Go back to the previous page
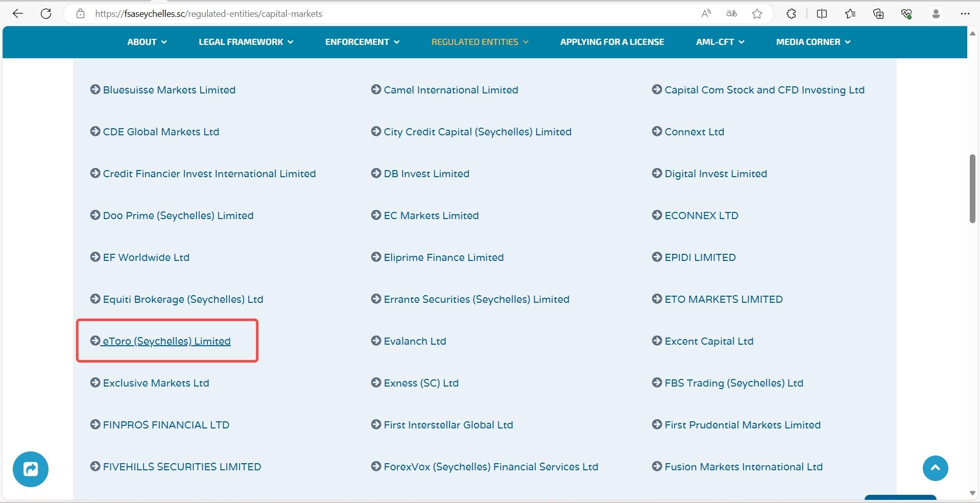This screenshot has width=980, height=503. coord(18,14)
